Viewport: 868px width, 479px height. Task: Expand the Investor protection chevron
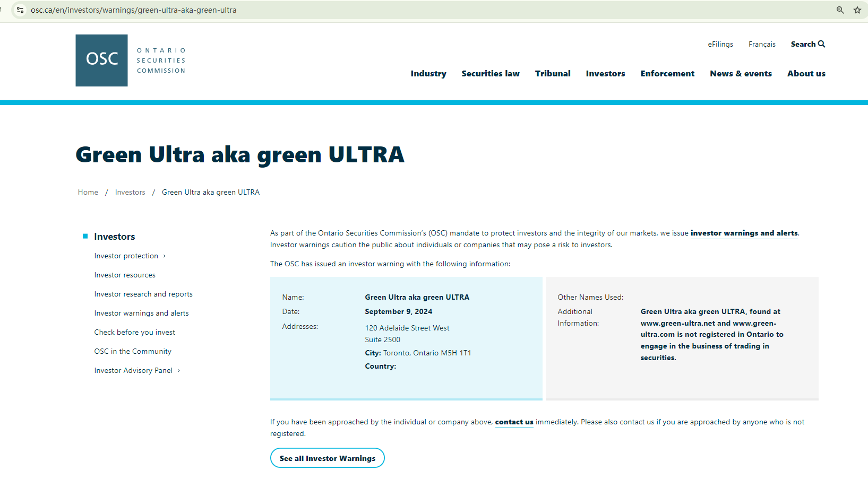pos(165,256)
